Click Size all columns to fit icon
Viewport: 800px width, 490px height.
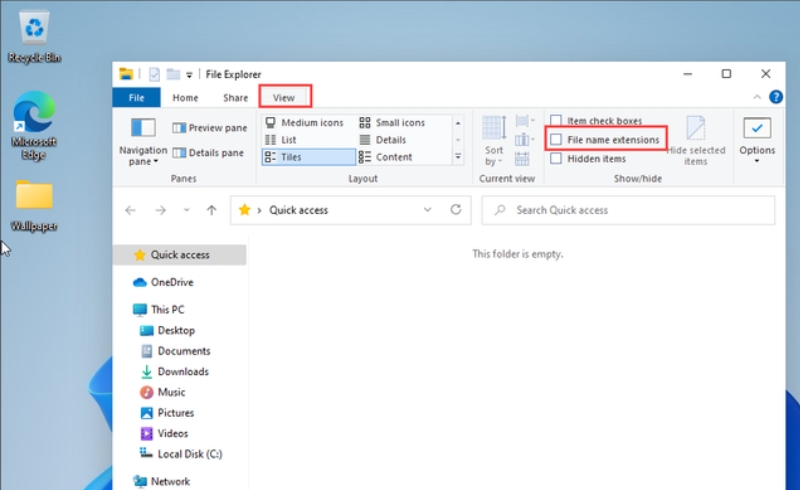point(522,159)
